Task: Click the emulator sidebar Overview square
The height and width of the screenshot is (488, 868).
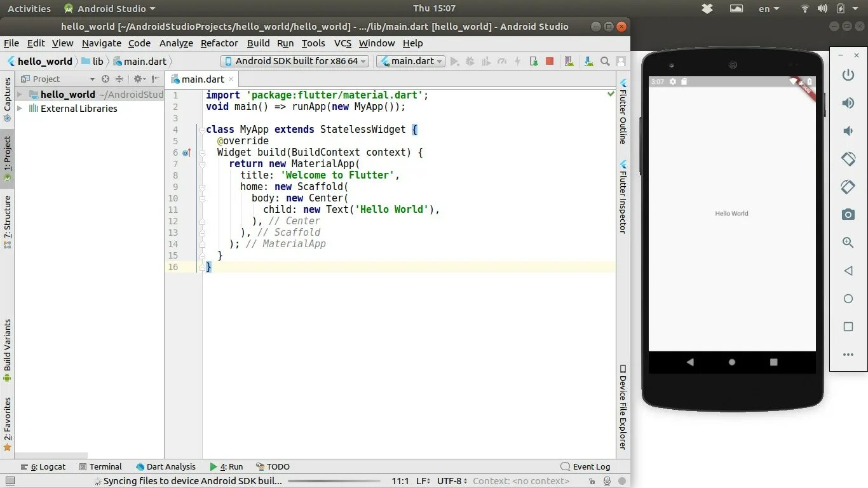Action: point(848,327)
